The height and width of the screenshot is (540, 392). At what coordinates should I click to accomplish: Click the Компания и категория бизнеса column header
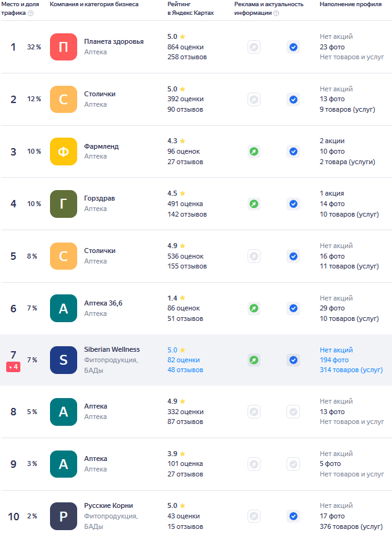pyautogui.click(x=94, y=4)
